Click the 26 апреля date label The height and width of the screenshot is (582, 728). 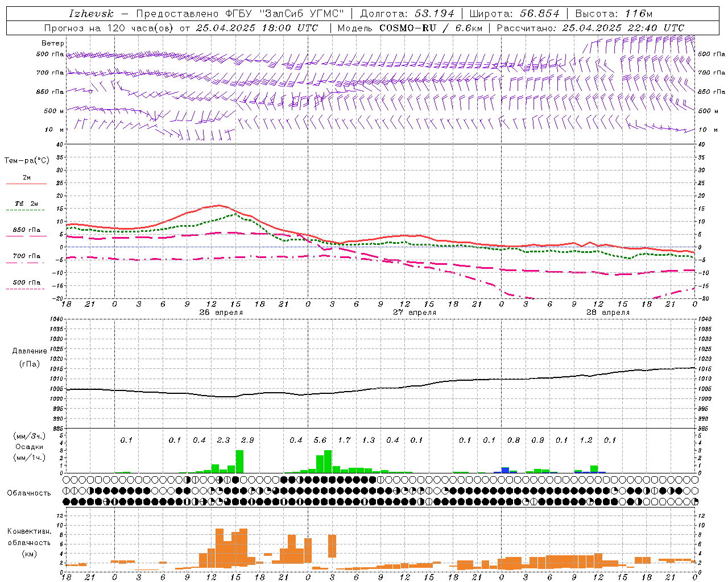click(221, 313)
